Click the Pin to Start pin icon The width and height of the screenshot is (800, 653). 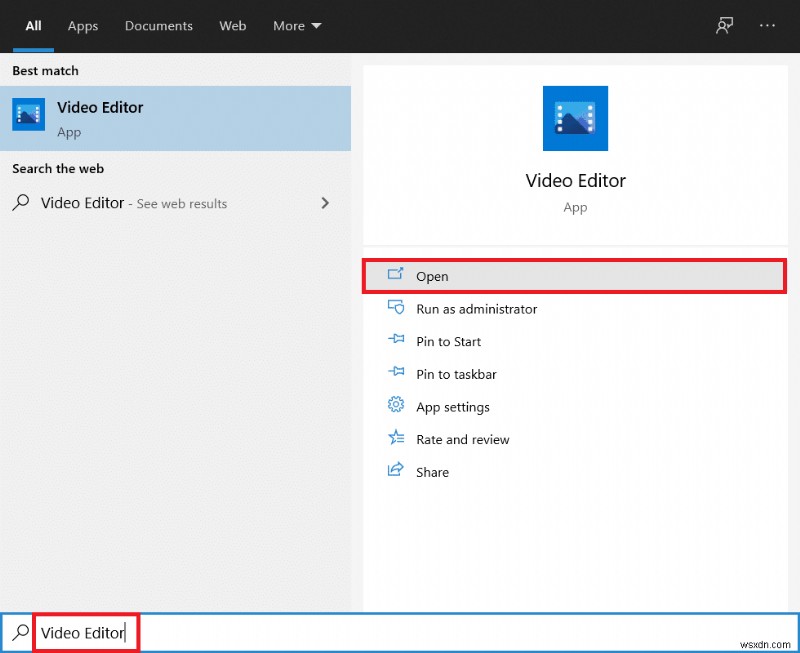396,341
